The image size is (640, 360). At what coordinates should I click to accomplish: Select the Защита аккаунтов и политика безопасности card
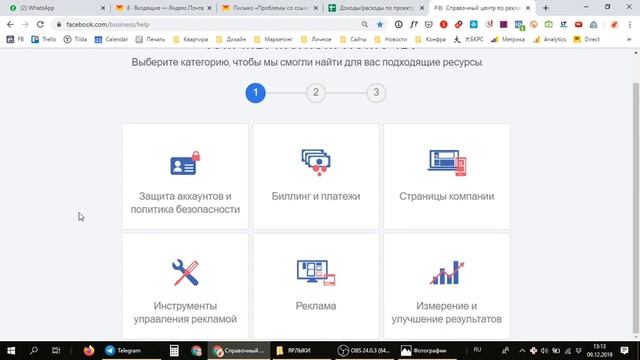tap(185, 176)
